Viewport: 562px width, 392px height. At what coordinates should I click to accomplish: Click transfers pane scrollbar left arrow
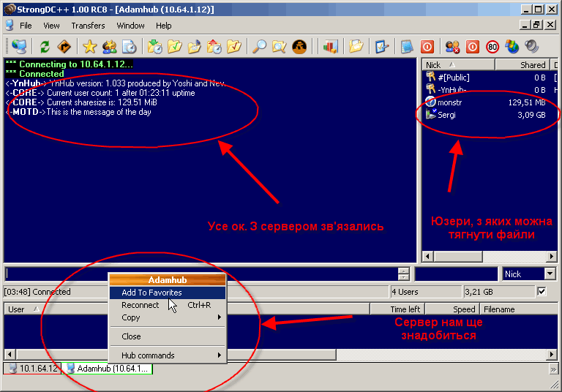coord(10,355)
